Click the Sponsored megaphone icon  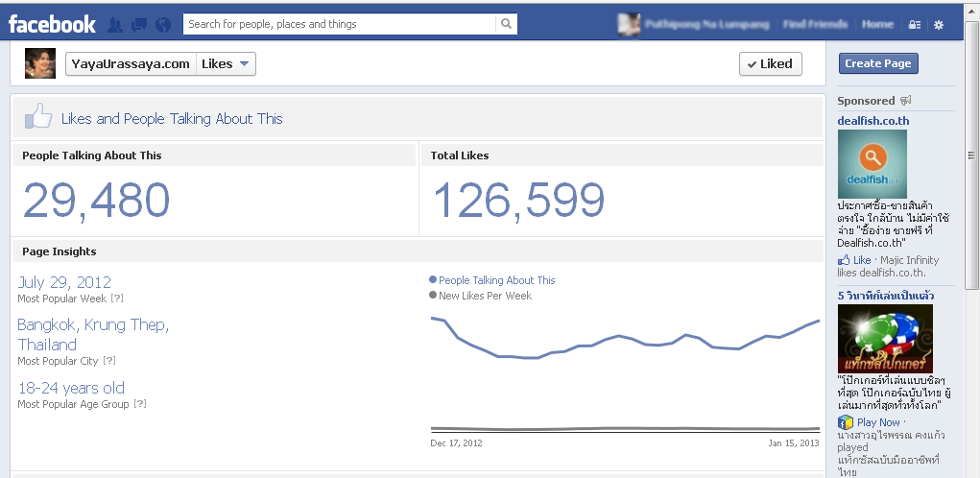click(x=905, y=101)
